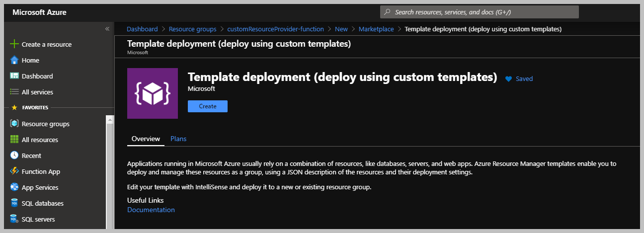Click the All resources grid icon

14,140
